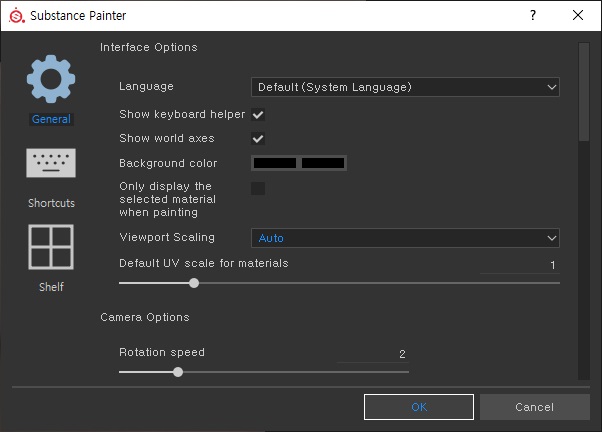
Task: Uncheck Show world axes
Action: coord(258,139)
